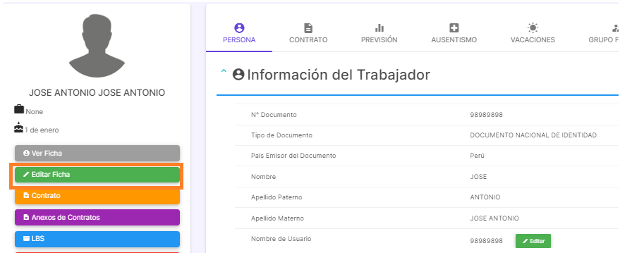Open Anexos de Contratos button

(x=97, y=217)
